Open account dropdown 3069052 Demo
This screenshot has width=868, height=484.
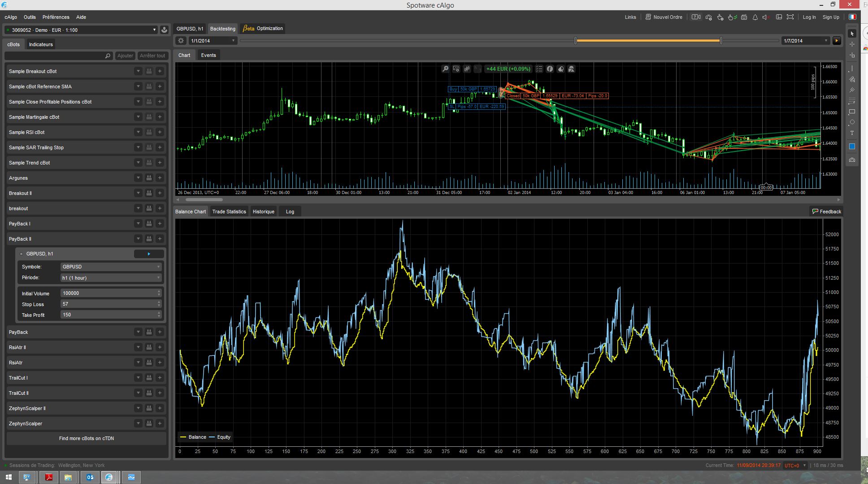point(81,30)
